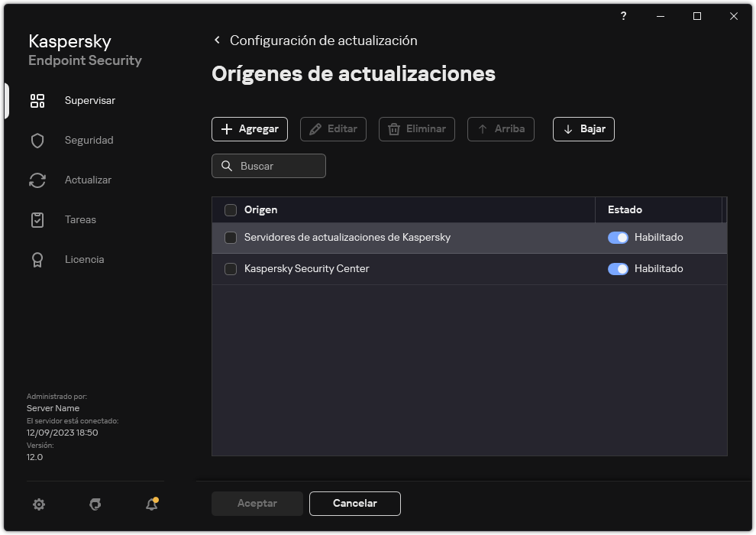This screenshot has width=756, height=535.
Task: Open notifications with the bell icon
Action: (x=150, y=504)
